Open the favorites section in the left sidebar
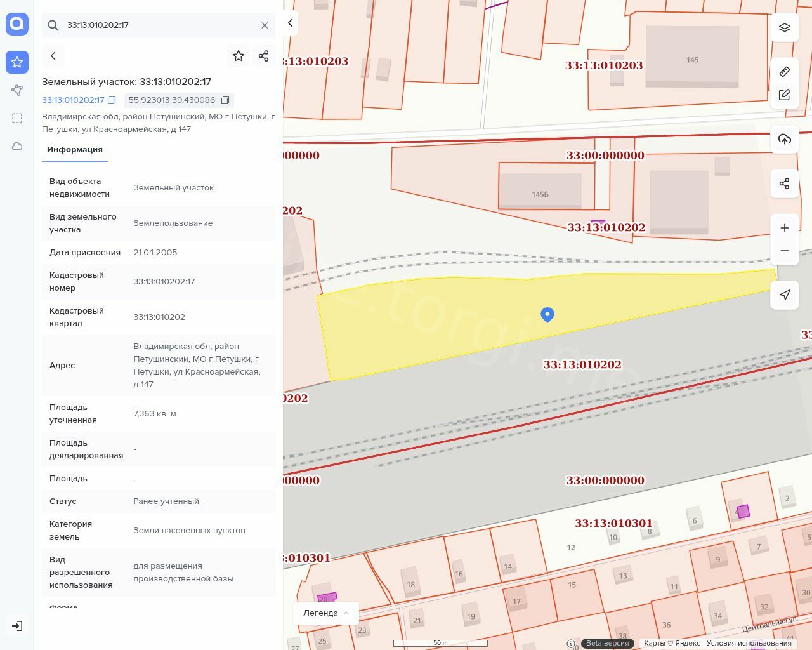This screenshot has width=812, height=650. 17,62
